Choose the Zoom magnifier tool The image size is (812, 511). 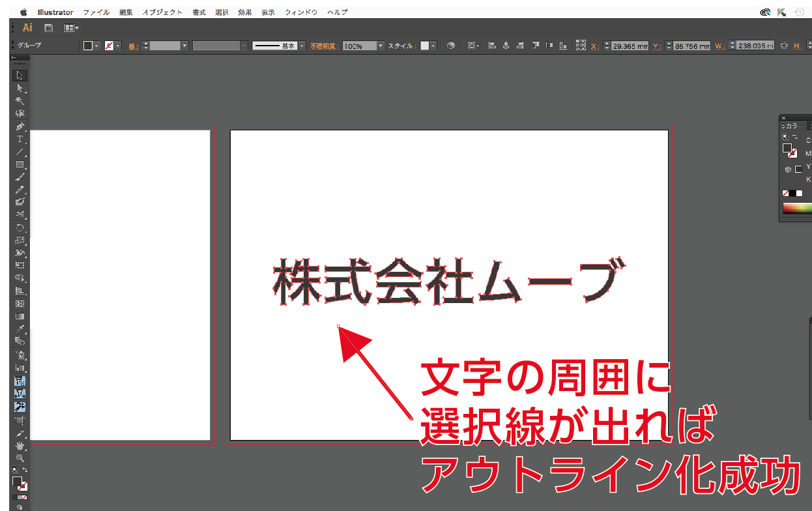pyautogui.click(x=20, y=458)
